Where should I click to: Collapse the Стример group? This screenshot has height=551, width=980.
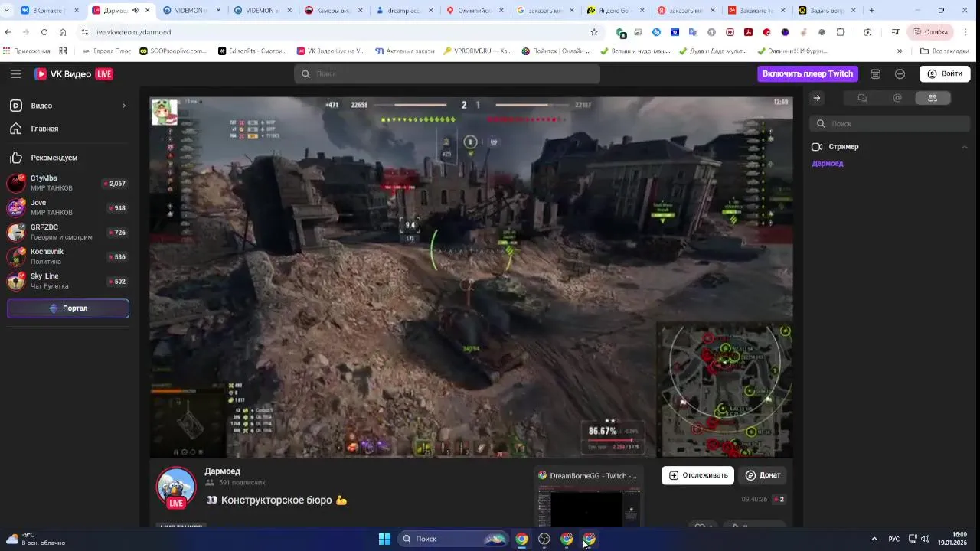pos(965,147)
